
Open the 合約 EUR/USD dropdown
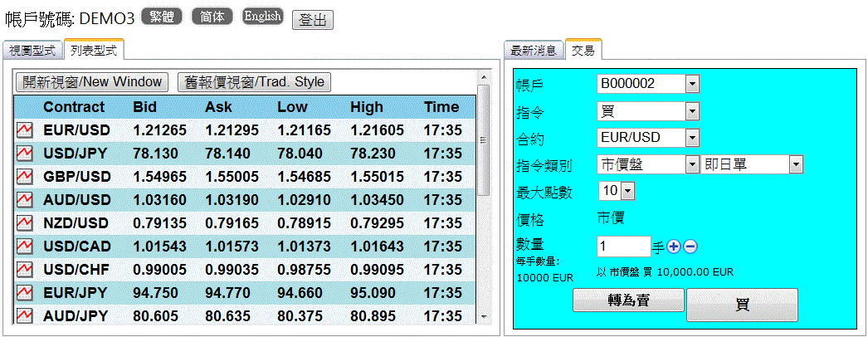pos(692,138)
